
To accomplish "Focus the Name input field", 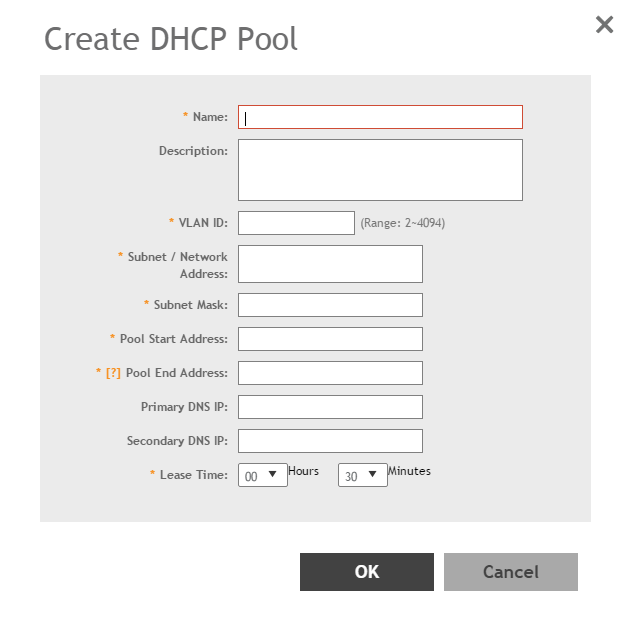I will (x=380, y=117).
